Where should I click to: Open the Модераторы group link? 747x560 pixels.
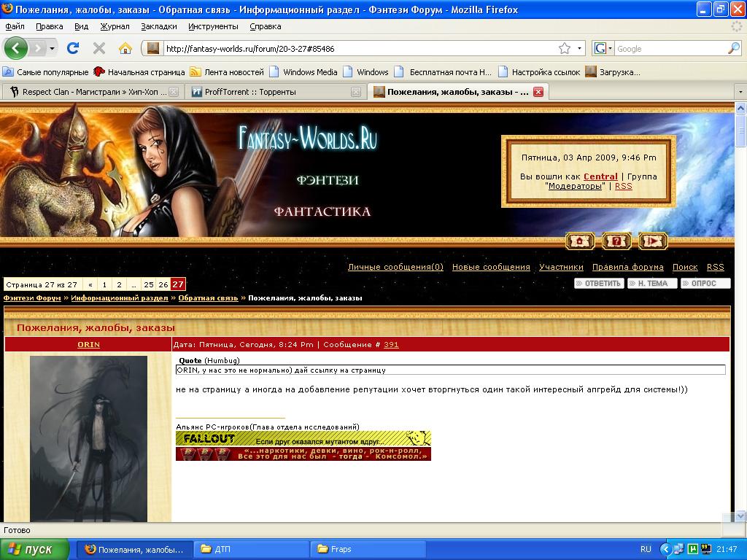coord(575,186)
